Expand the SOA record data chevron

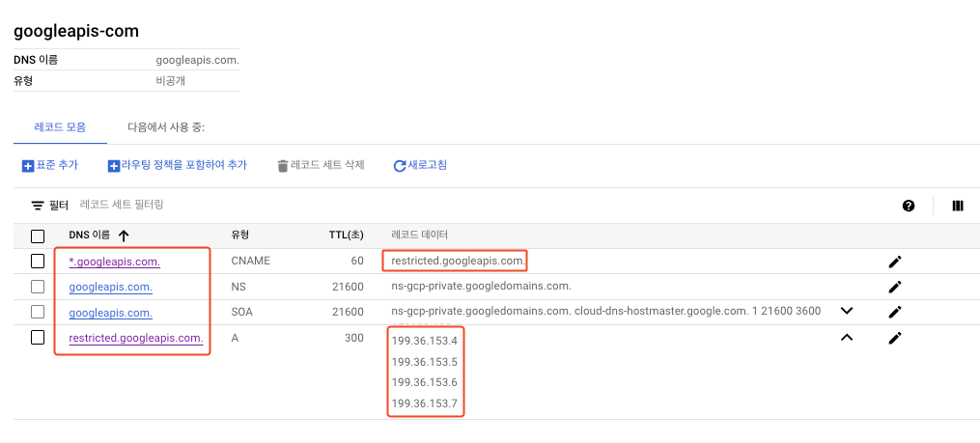point(847,311)
